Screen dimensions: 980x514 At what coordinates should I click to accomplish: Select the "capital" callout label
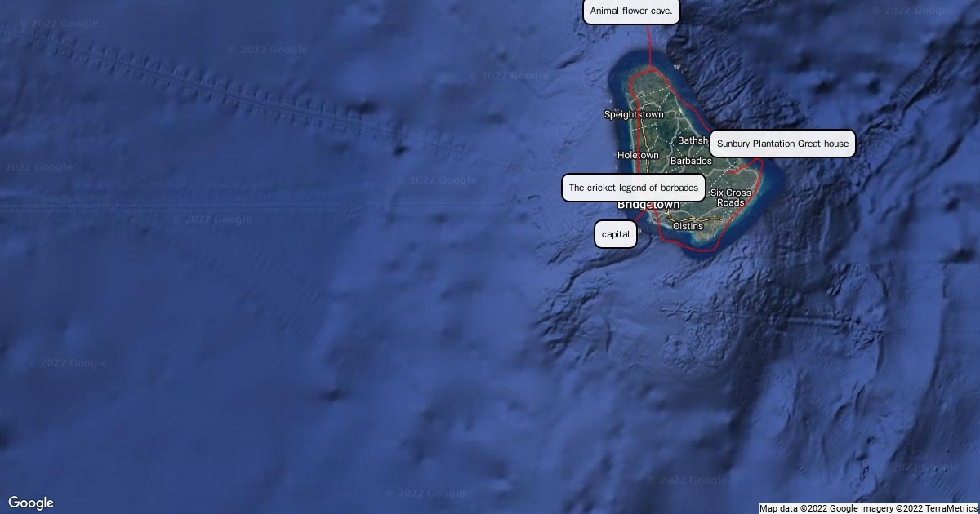(x=615, y=234)
